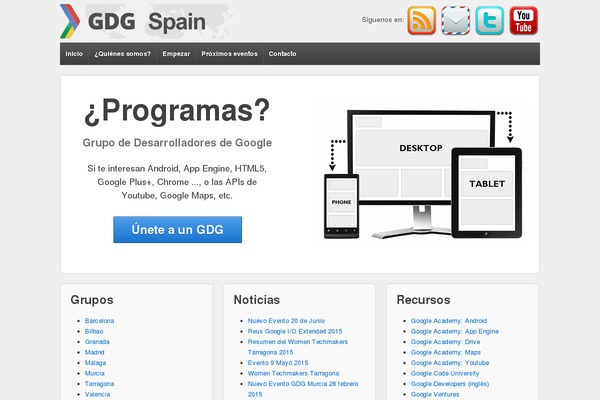The height and width of the screenshot is (400, 600).
Task: Click the responsive devices illustration
Action: coord(422,174)
